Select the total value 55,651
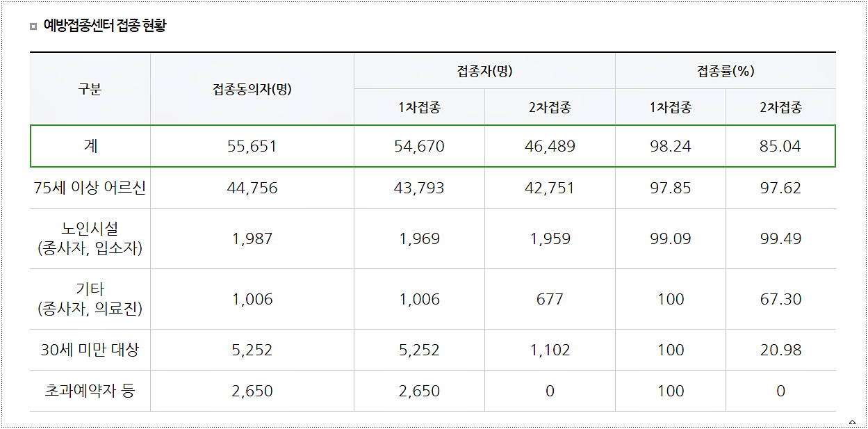The height and width of the screenshot is (429, 868). tap(252, 147)
